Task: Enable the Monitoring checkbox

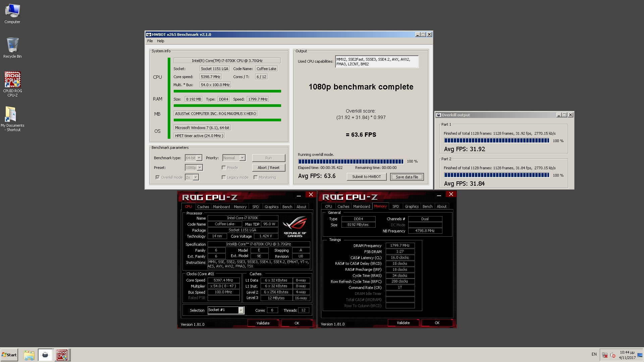Action: tap(256, 177)
